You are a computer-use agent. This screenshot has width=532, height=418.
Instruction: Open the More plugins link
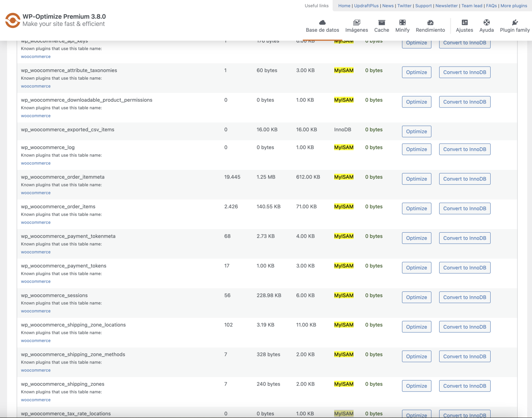514,6
